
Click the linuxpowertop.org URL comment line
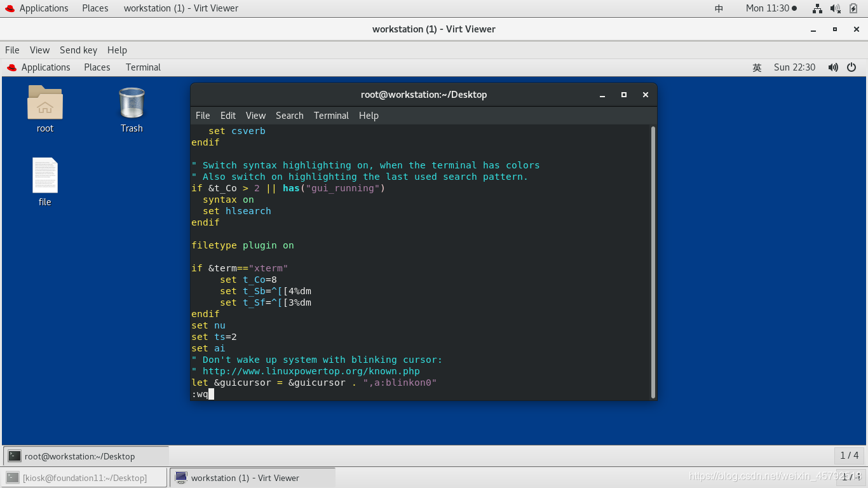coord(306,371)
